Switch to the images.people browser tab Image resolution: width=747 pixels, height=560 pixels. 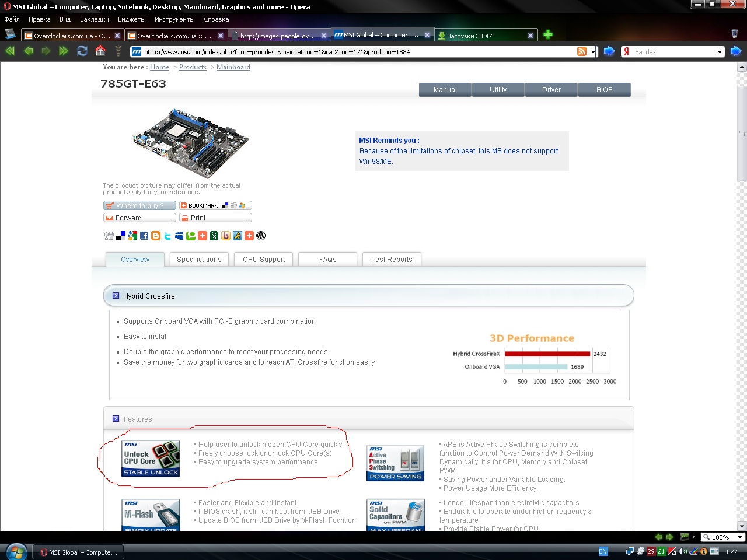click(278, 36)
